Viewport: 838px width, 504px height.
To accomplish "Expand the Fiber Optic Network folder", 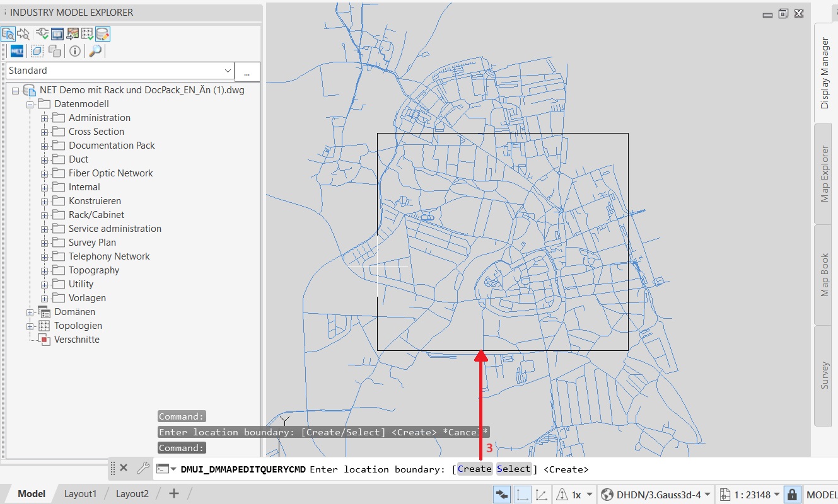I will (45, 173).
